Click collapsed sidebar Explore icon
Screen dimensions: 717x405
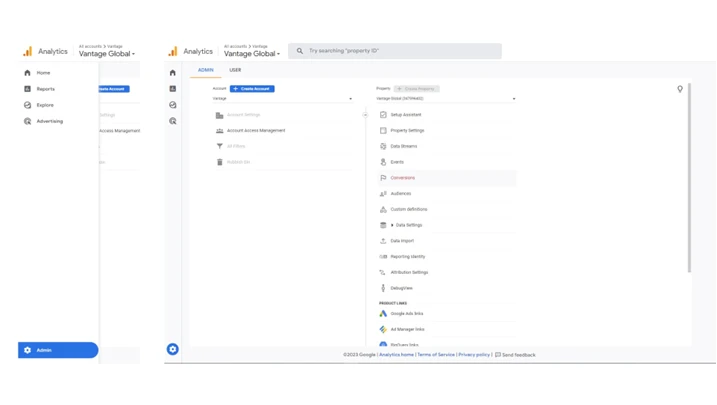(x=173, y=105)
